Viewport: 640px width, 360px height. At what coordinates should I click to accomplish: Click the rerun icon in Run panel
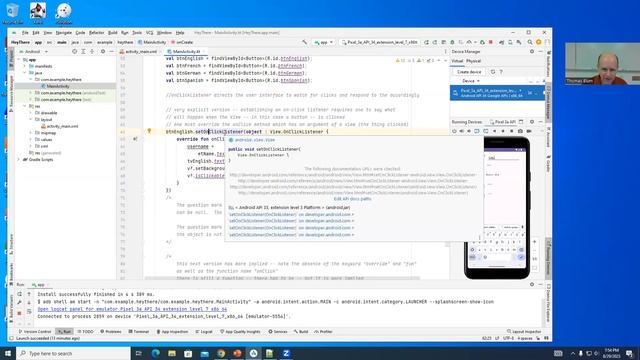[x=19, y=294]
